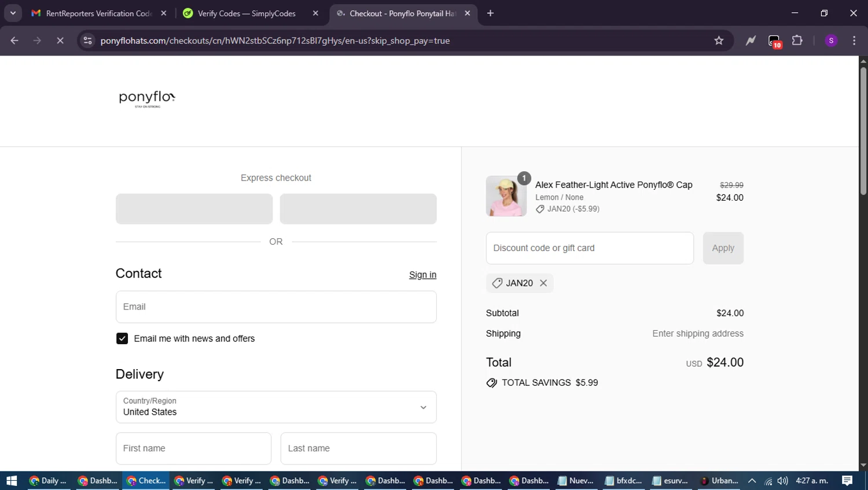The image size is (868, 490).
Task: Select the Checkout - Ponyflo Ponytail tab
Action: (x=403, y=13)
